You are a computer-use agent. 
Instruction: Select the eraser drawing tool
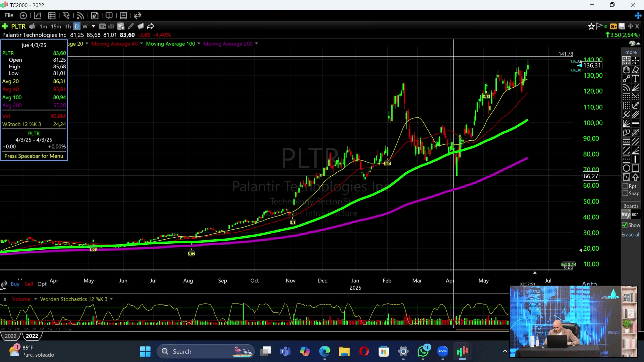click(635, 70)
